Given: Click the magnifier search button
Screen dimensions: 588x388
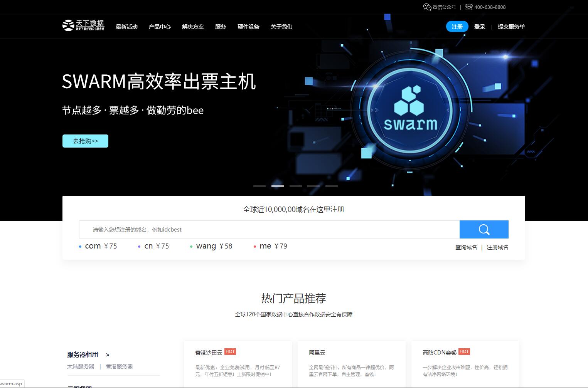Looking at the screenshot, I should (484, 229).
